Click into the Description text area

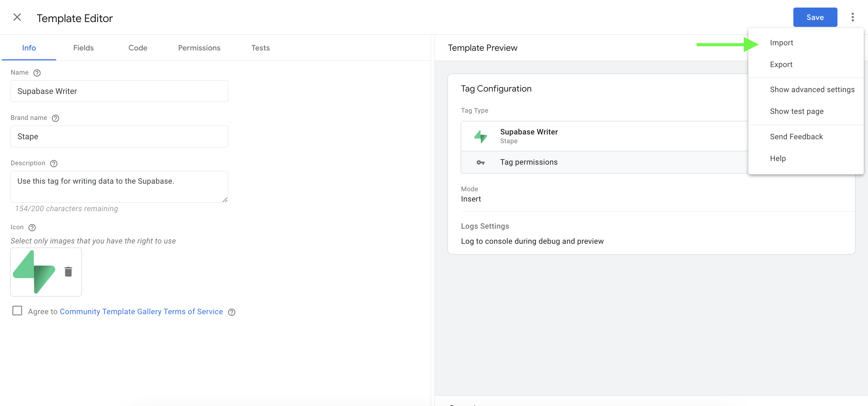point(119,187)
